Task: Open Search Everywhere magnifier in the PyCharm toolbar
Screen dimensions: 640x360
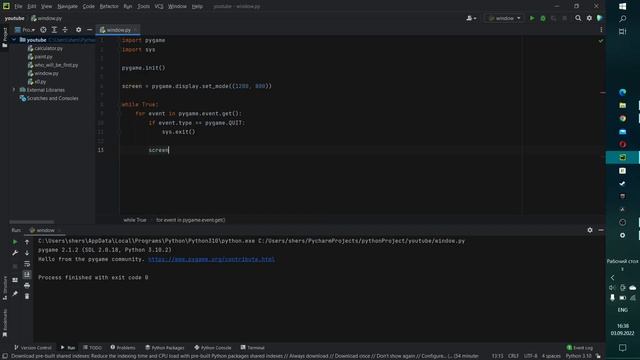Action: [578, 18]
